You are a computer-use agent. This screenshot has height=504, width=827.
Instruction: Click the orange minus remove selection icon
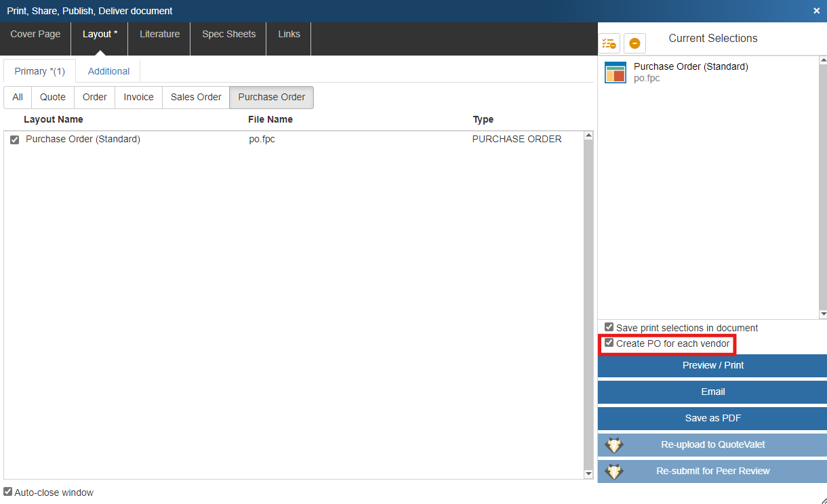click(x=634, y=43)
